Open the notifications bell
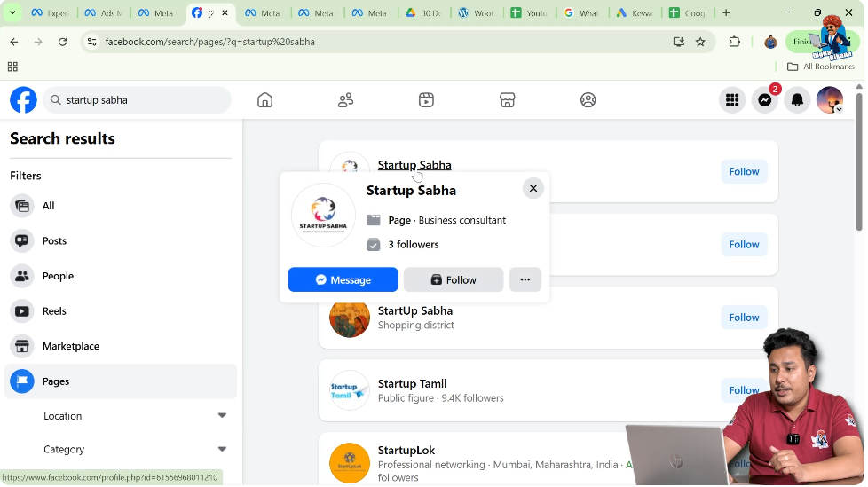 (x=797, y=100)
